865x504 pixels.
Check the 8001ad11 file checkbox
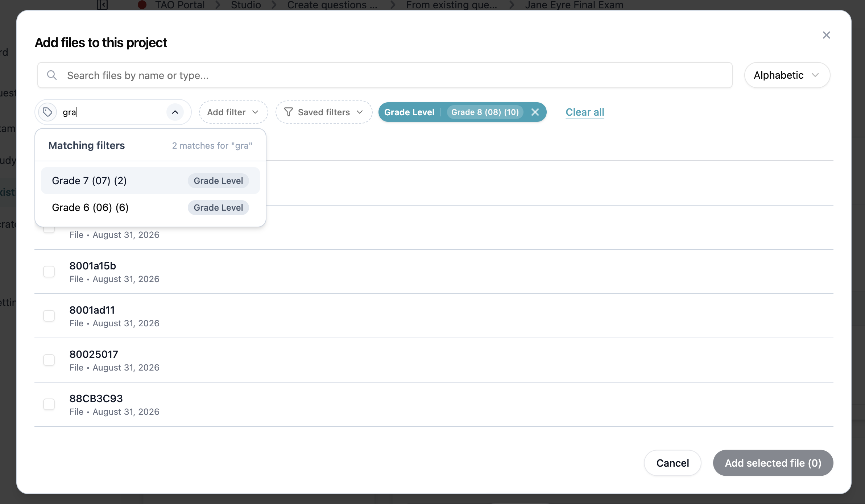pos(49,316)
